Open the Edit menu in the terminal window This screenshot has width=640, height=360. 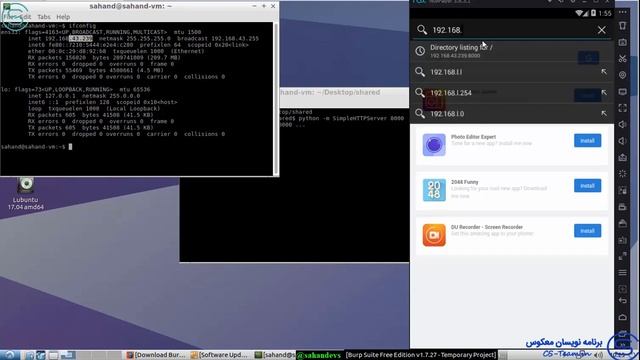(24, 17)
